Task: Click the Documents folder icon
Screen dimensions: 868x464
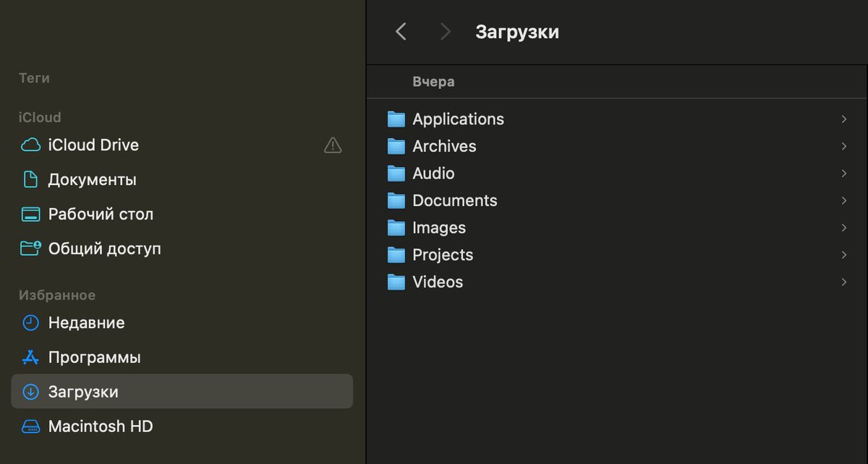Action: coord(396,200)
